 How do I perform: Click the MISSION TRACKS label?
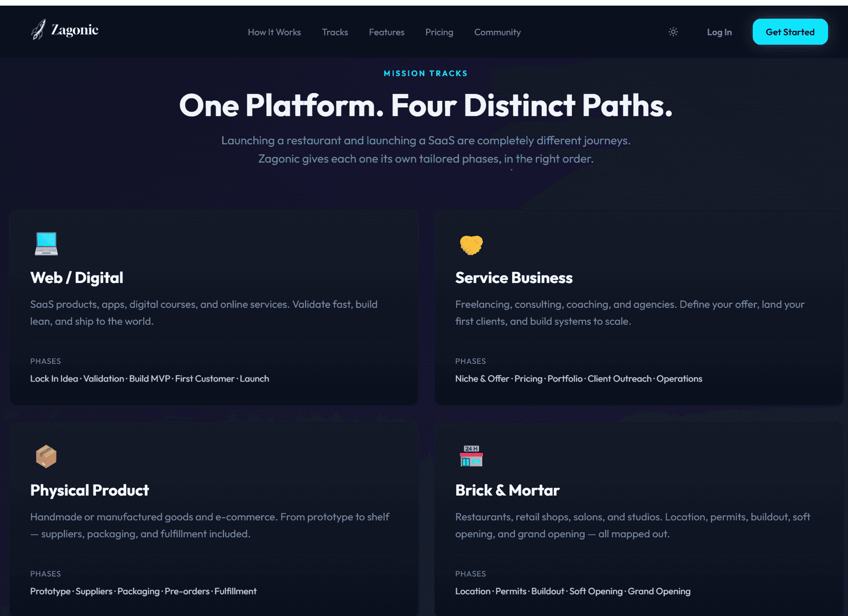point(425,74)
